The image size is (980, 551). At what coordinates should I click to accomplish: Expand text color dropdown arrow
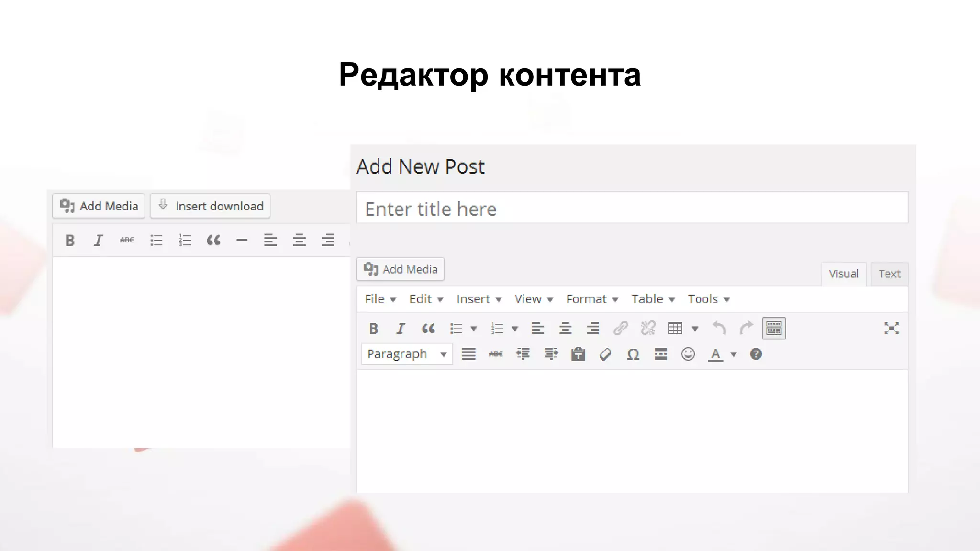pyautogui.click(x=734, y=354)
